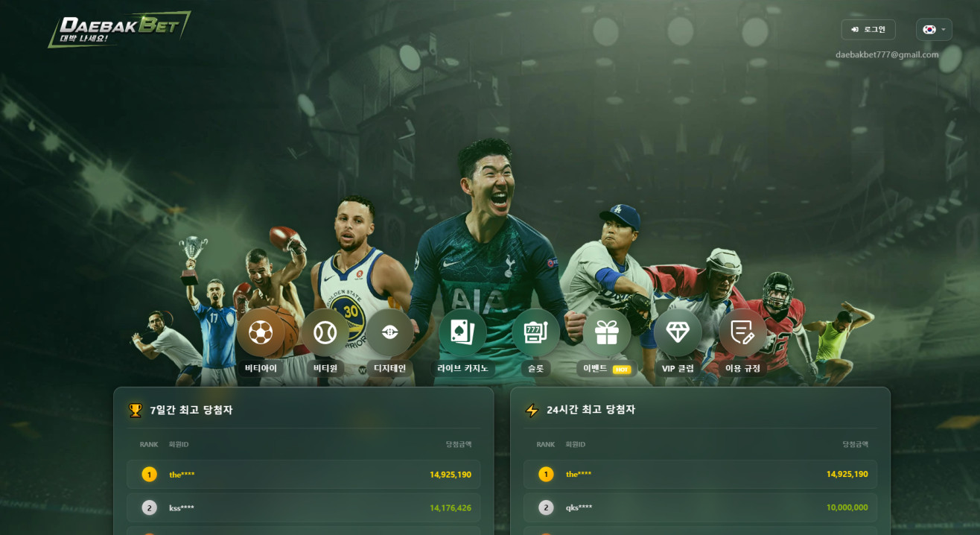The height and width of the screenshot is (535, 980).
Task: Click the 로그인 login button
Action: pos(868,30)
